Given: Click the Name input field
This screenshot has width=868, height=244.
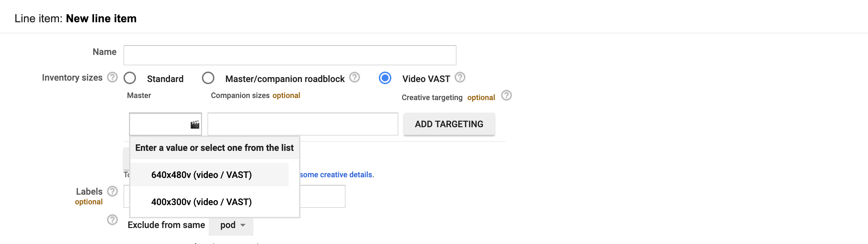Looking at the screenshot, I should 290,55.
